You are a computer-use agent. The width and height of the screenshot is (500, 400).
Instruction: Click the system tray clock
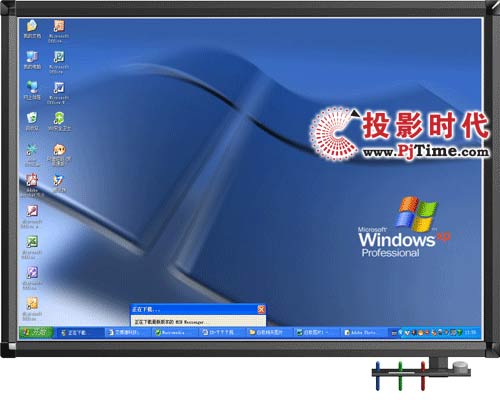point(471,332)
